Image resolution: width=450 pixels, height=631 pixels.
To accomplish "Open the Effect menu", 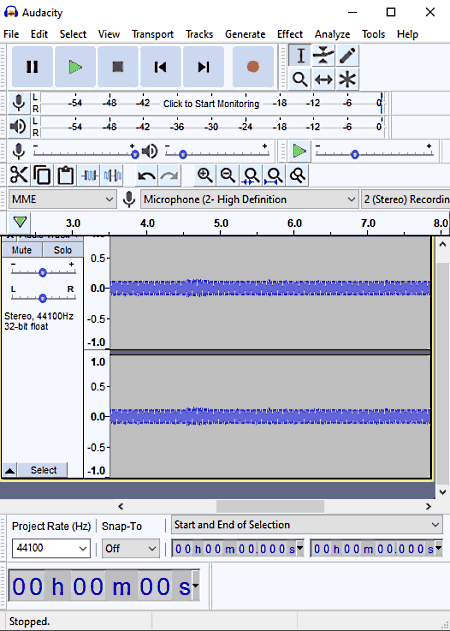I will pyautogui.click(x=290, y=34).
